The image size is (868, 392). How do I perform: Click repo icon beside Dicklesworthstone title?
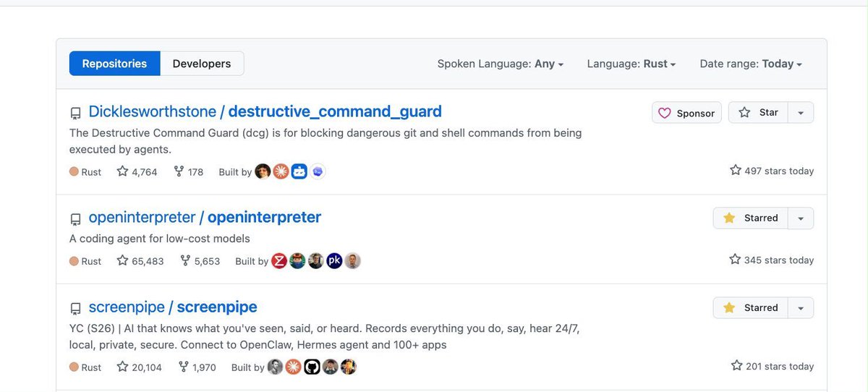coord(75,114)
